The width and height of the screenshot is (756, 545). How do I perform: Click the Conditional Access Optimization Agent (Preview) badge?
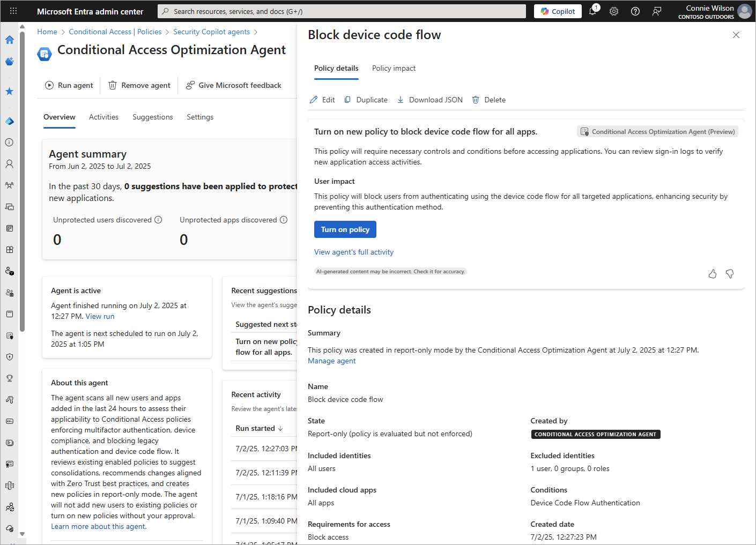pyautogui.click(x=657, y=132)
